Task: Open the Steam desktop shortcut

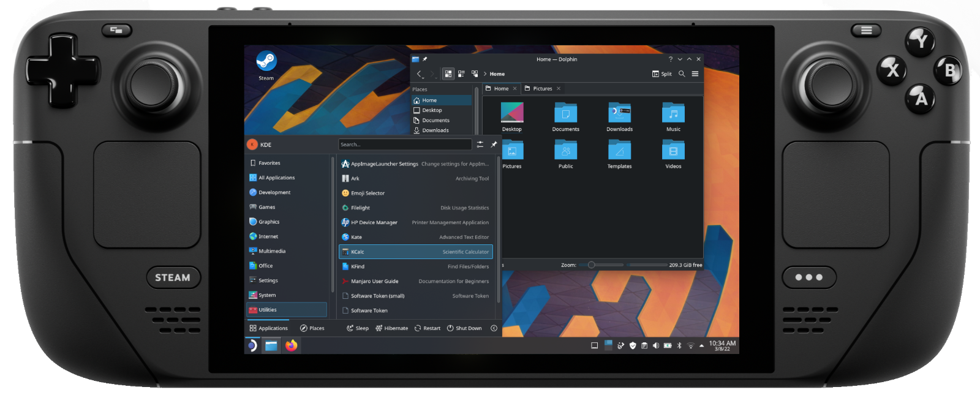Action: pyautogui.click(x=266, y=62)
